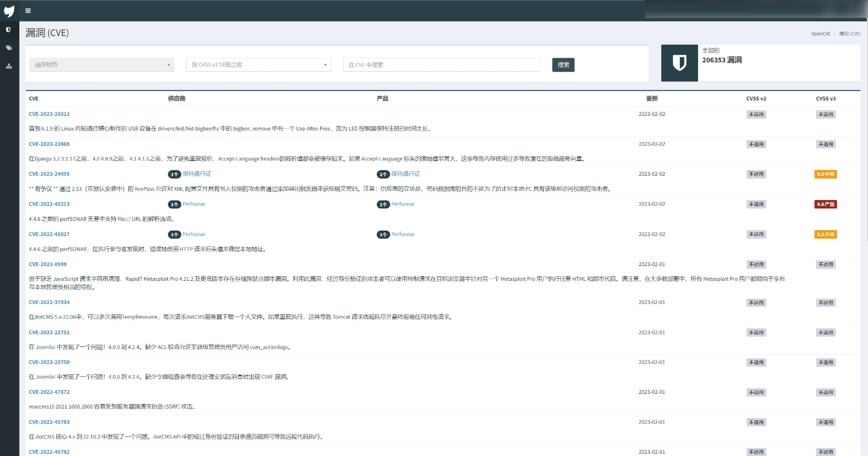This screenshot has height=456, width=868.
Task: Click Perfsonar product link for CVE-2022-45213
Action: click(x=403, y=204)
